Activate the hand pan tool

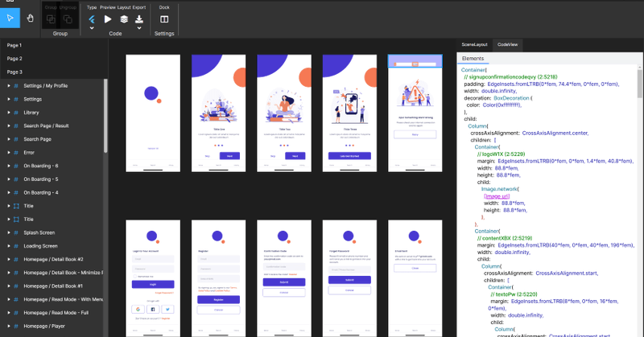tap(31, 18)
